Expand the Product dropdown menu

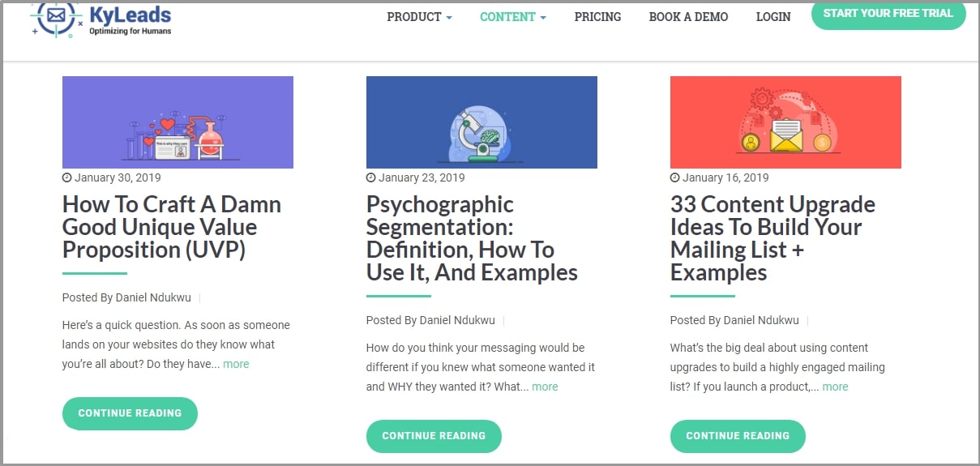pyautogui.click(x=419, y=17)
